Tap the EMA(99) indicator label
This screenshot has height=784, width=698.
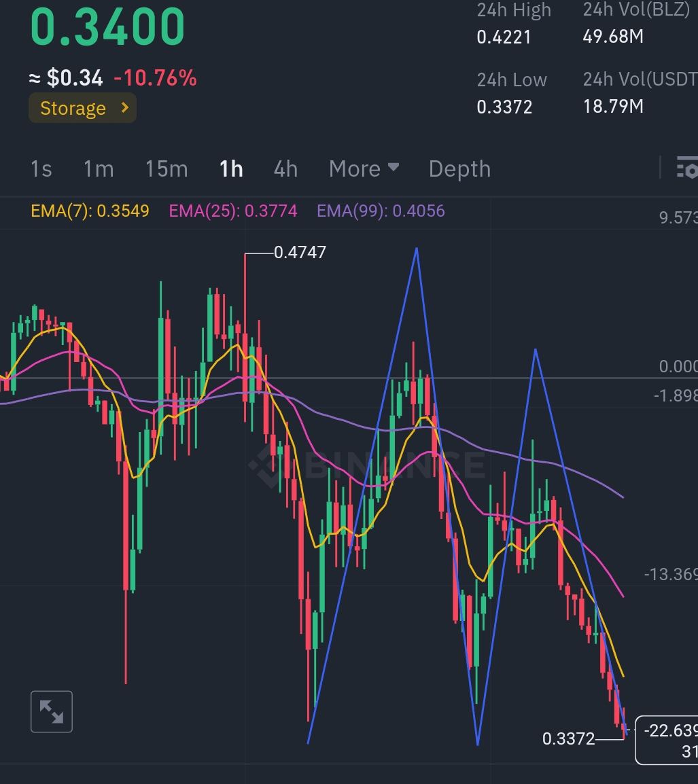click(381, 211)
